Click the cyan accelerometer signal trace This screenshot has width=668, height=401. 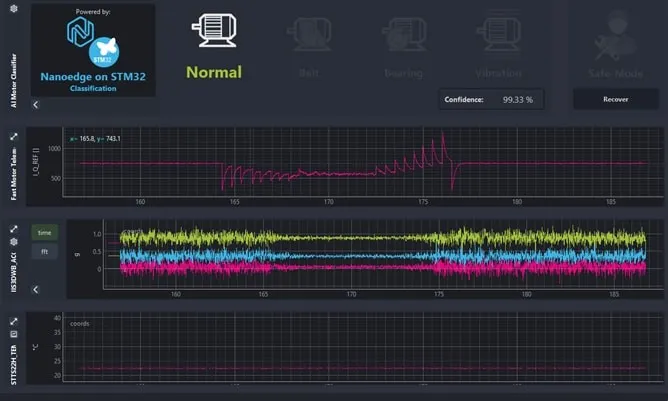click(x=300, y=256)
